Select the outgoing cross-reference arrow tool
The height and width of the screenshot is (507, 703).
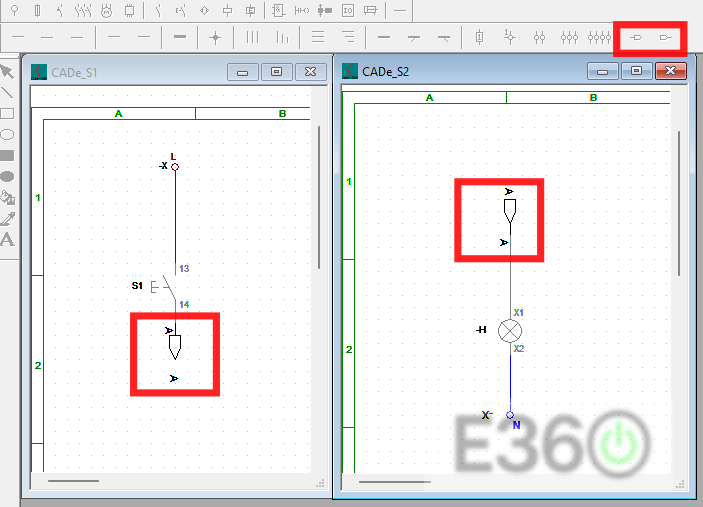point(636,38)
